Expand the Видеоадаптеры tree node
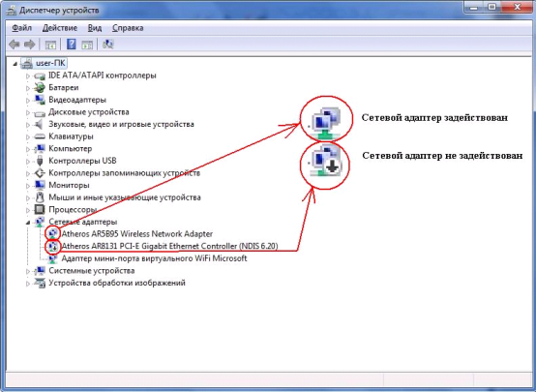Image resolution: width=536 pixels, height=392 pixels. pyautogui.click(x=28, y=100)
